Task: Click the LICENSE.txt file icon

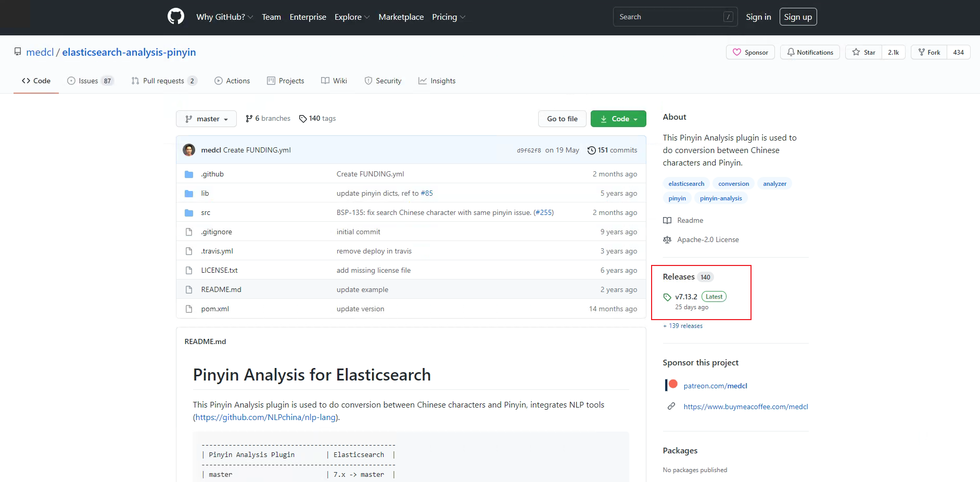Action: click(189, 271)
